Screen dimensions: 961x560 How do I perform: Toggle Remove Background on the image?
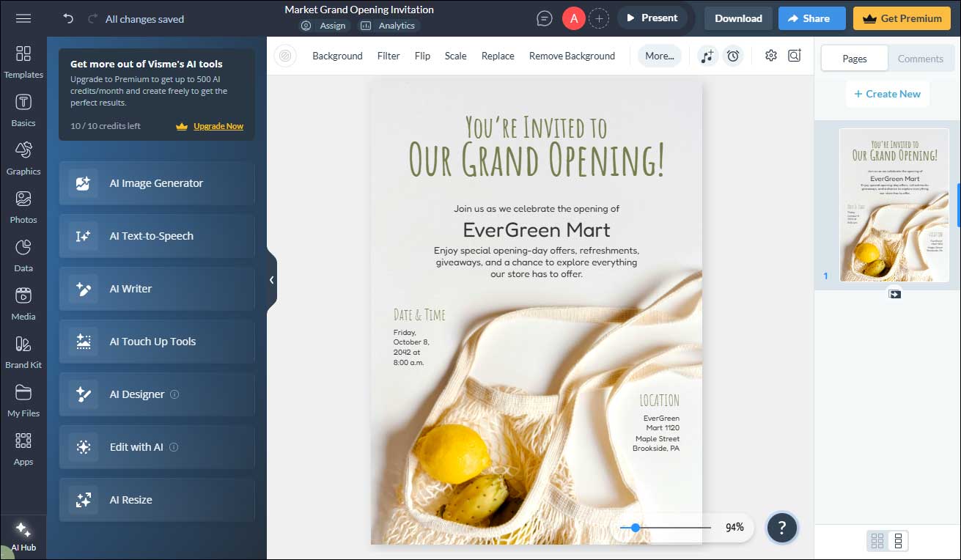click(572, 55)
